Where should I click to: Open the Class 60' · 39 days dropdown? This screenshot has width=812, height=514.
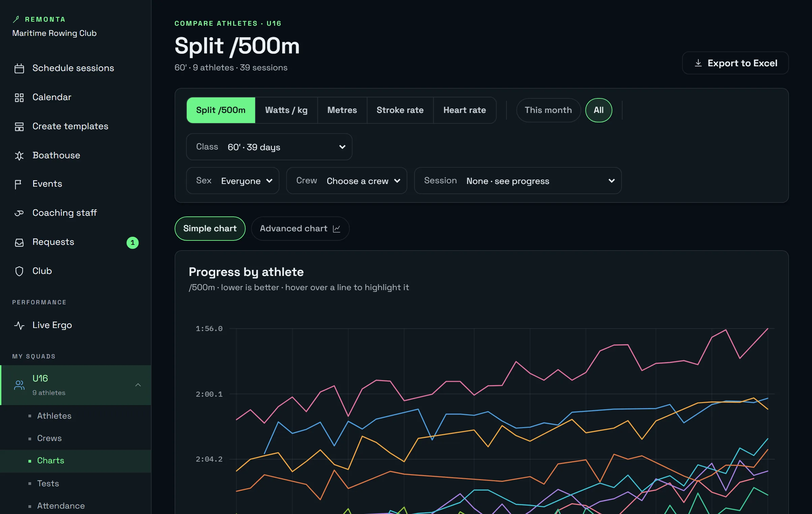point(269,147)
